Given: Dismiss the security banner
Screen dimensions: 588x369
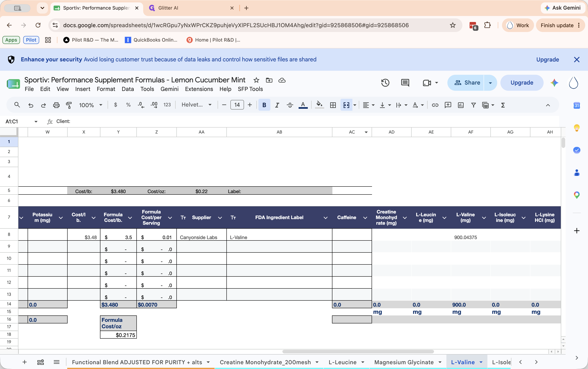Looking at the screenshot, I should click(577, 60).
